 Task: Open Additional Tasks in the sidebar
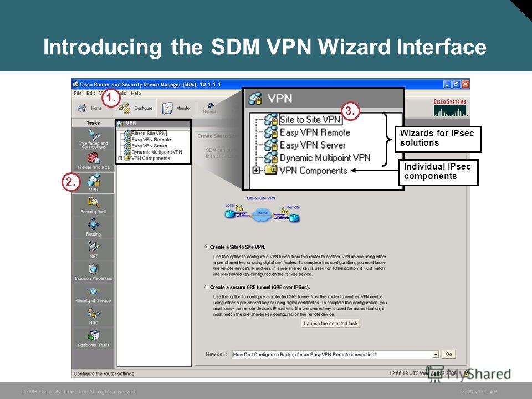click(93, 339)
